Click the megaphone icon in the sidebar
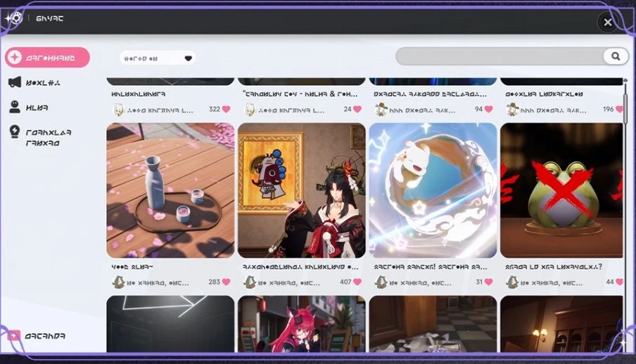This screenshot has height=364, width=636. (15, 82)
